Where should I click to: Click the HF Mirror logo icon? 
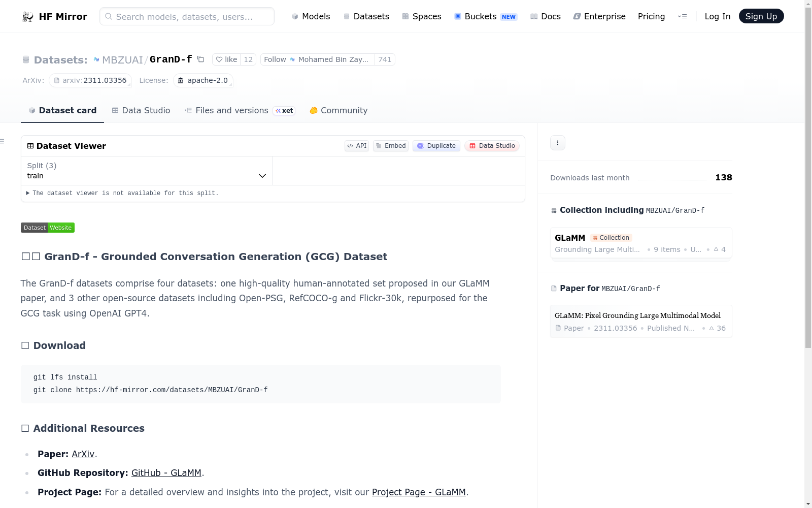coord(28,17)
